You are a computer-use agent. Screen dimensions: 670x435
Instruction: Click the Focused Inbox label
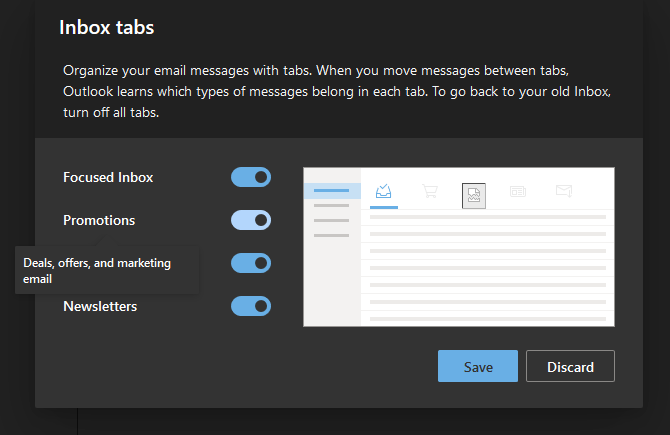click(x=108, y=177)
